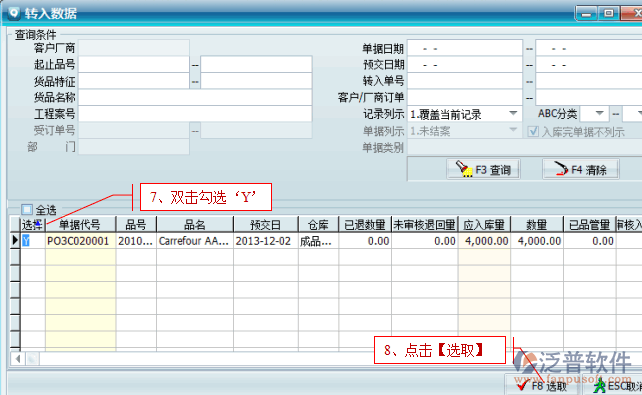Click the green running-man ESC icon

click(x=599, y=386)
